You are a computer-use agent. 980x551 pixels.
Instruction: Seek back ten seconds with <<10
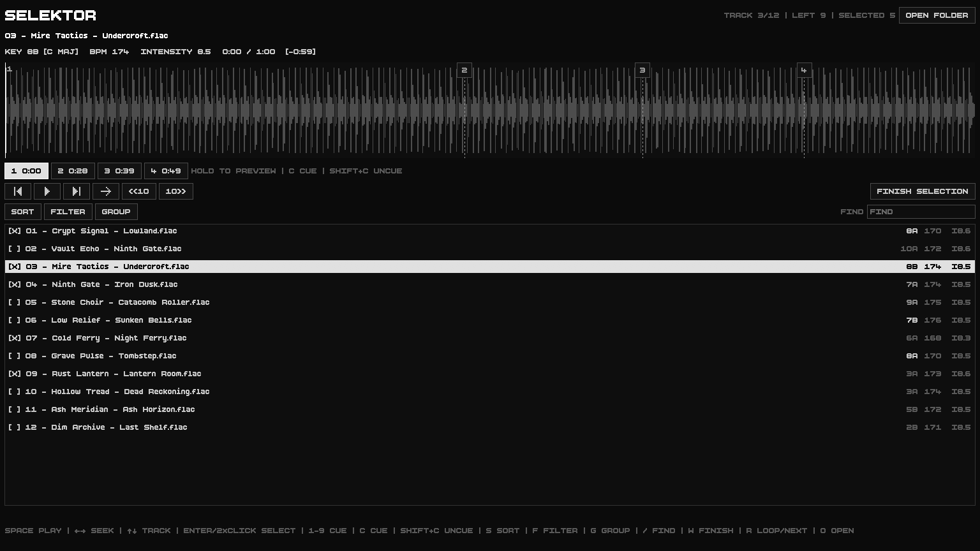[139, 191]
